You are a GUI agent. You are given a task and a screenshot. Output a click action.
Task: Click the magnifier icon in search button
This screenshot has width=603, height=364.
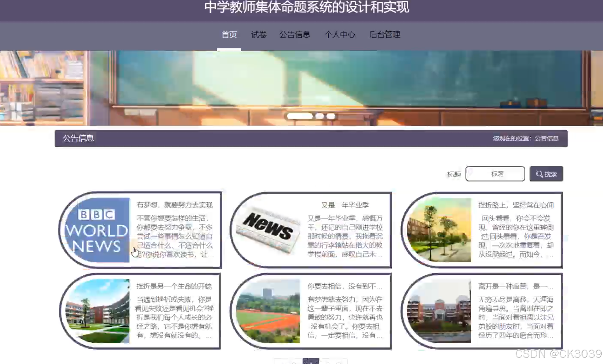(x=539, y=174)
